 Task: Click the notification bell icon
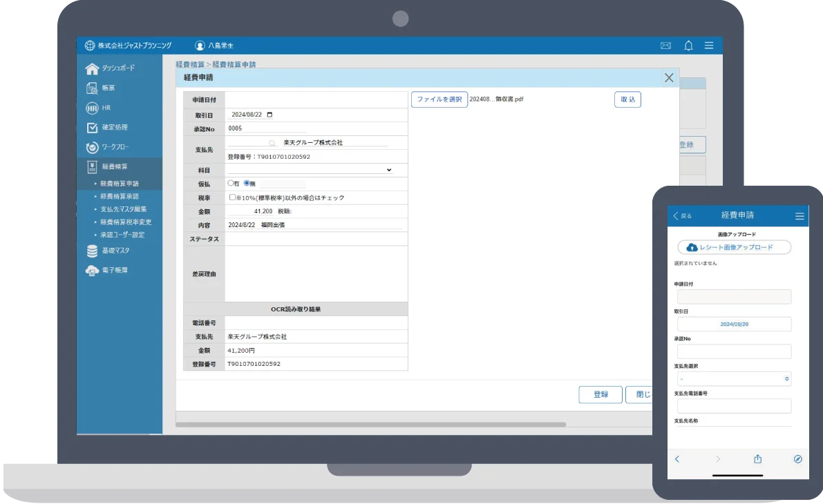pyautogui.click(x=688, y=46)
